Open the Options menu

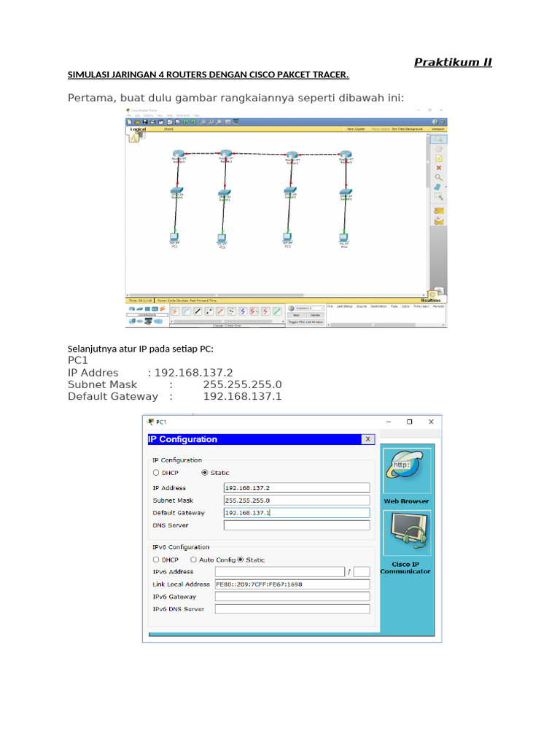coord(148,115)
